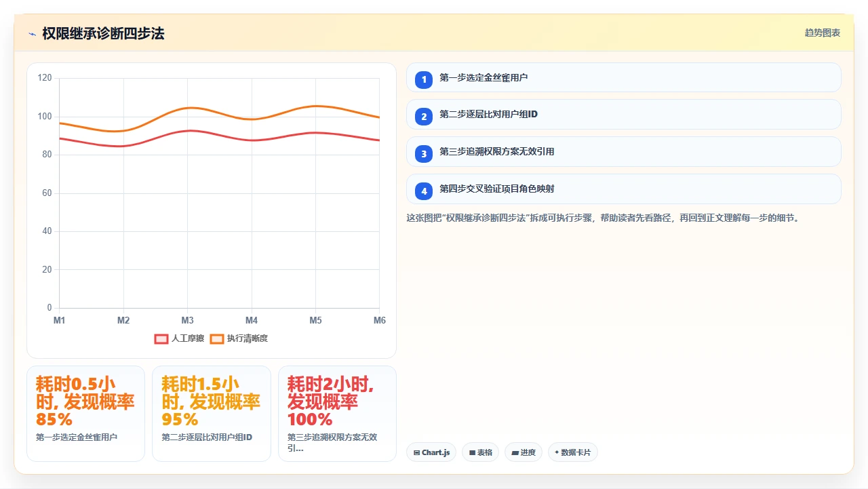The height and width of the screenshot is (489, 868).
Task: Click the M1 axis label
Action: [60, 320]
